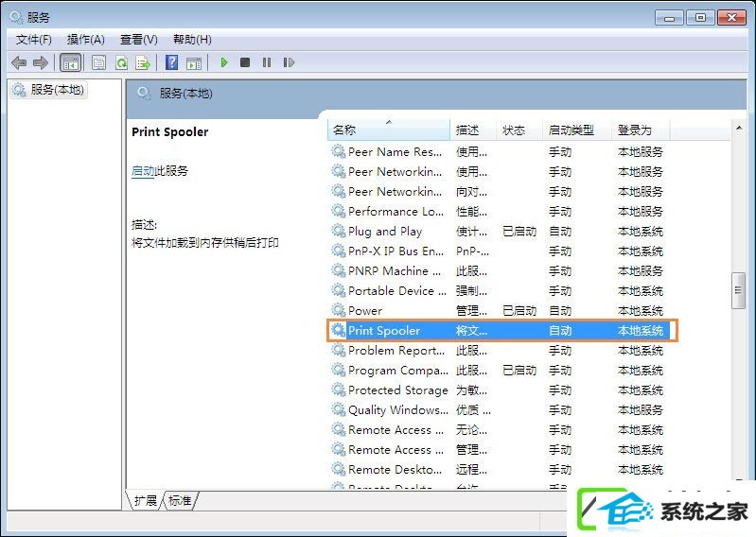Select the Print Spooler service row
Viewport: 756px width, 537px height.
(x=499, y=330)
